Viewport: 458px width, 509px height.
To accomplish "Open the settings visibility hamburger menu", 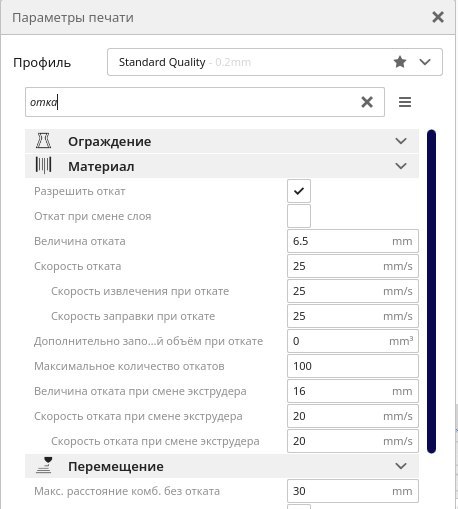I will [405, 102].
